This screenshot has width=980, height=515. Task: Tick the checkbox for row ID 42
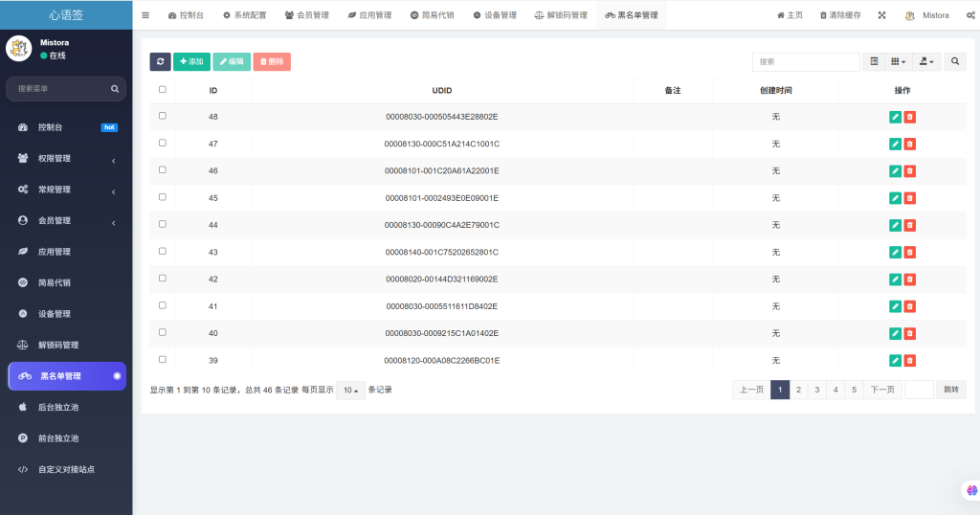tap(163, 279)
